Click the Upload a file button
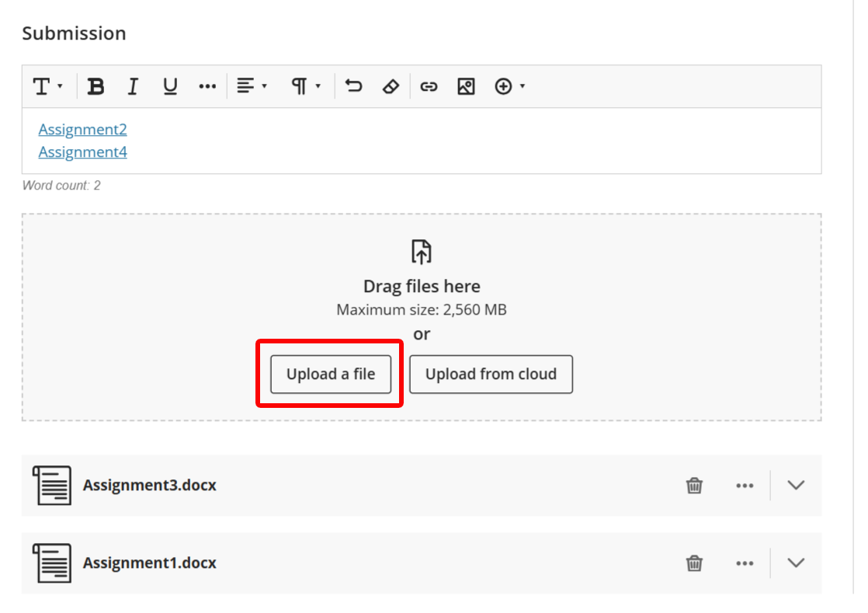Image resolution: width=868 pixels, height=613 pixels. pos(331,374)
